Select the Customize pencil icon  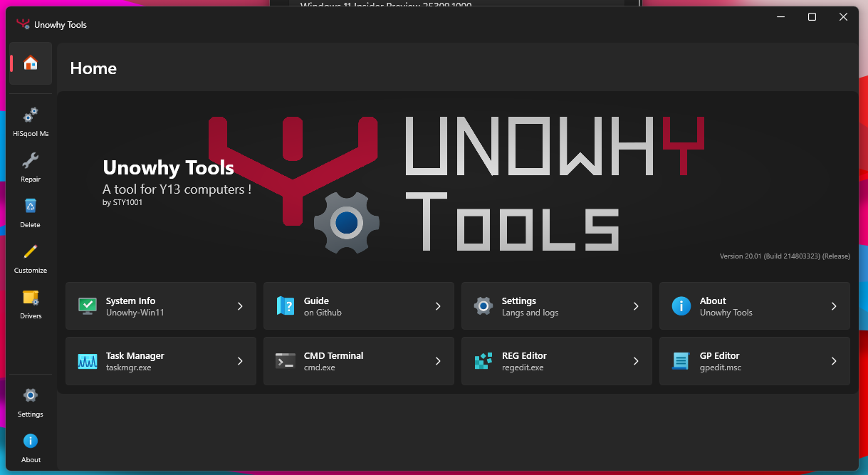(31, 251)
